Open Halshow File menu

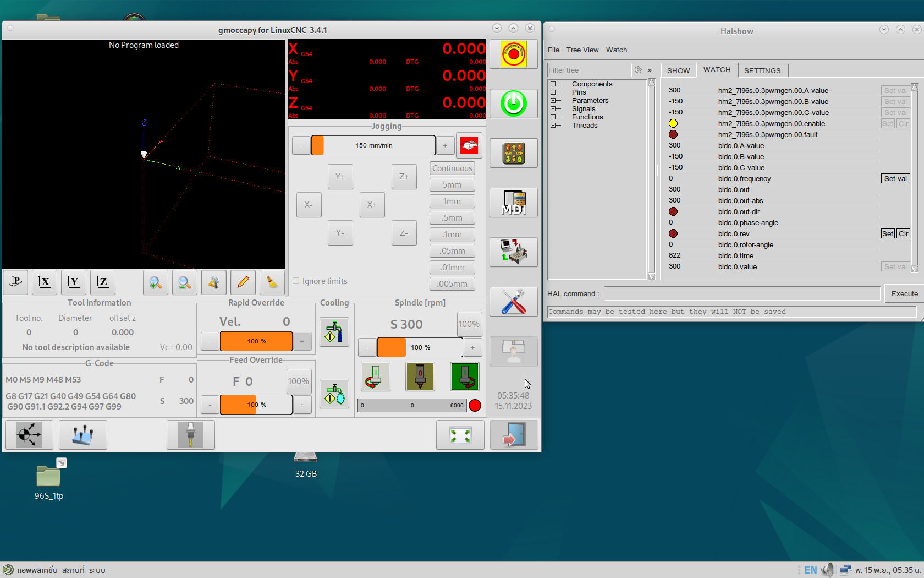(553, 50)
